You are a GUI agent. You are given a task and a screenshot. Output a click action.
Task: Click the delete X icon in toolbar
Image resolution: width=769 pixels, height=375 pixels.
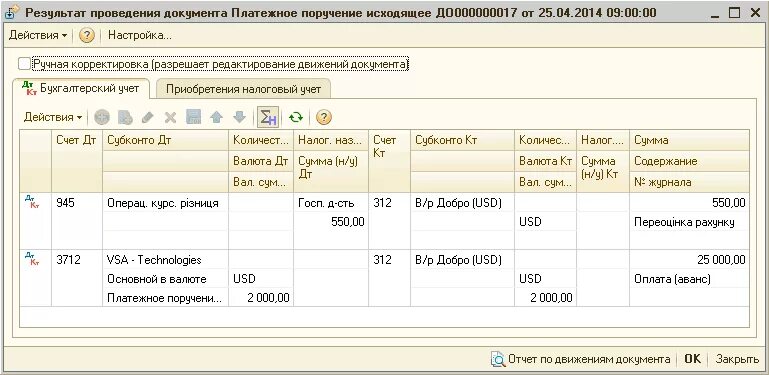coord(170,117)
